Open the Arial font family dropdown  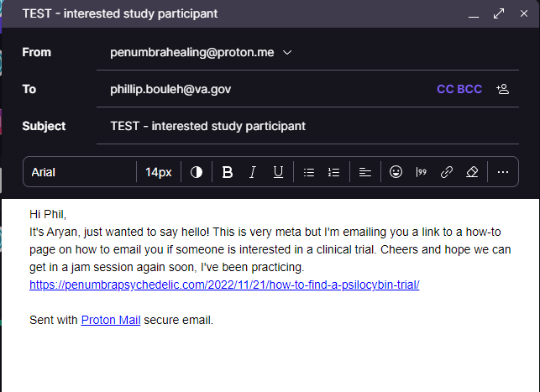point(80,172)
